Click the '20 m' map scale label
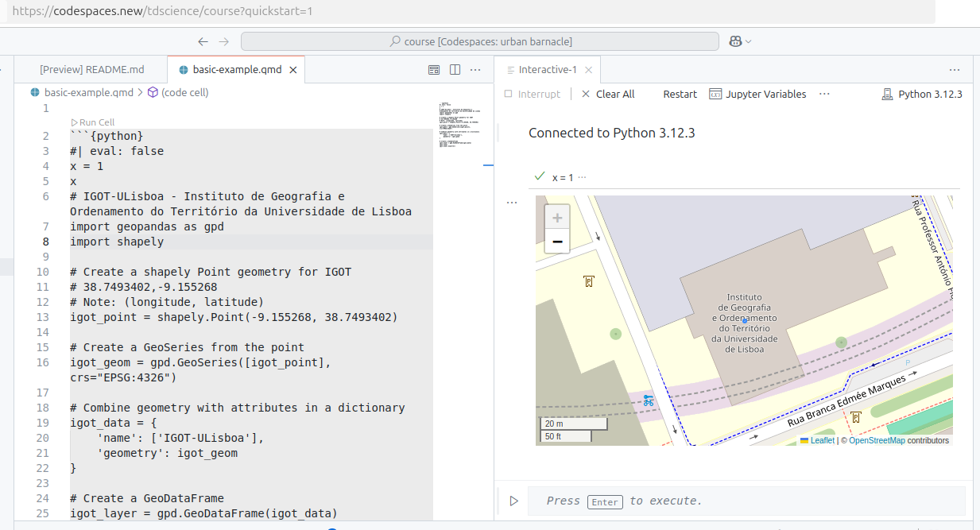Screen dimensions: 980x530 pos(554,424)
